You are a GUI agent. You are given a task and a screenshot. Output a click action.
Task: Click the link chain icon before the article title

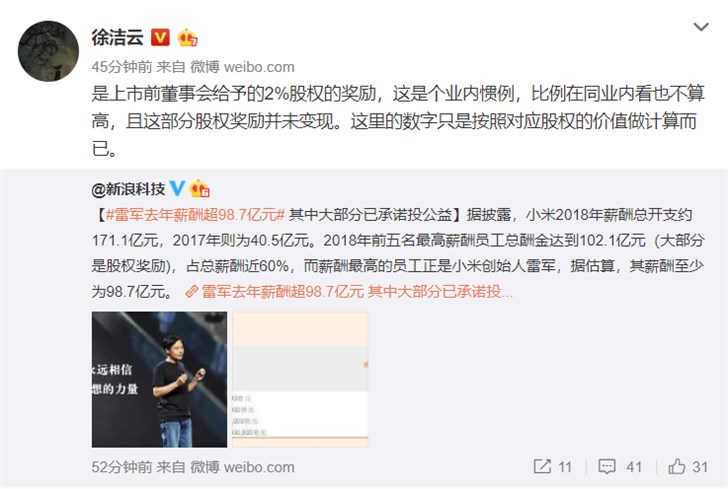click(192, 292)
